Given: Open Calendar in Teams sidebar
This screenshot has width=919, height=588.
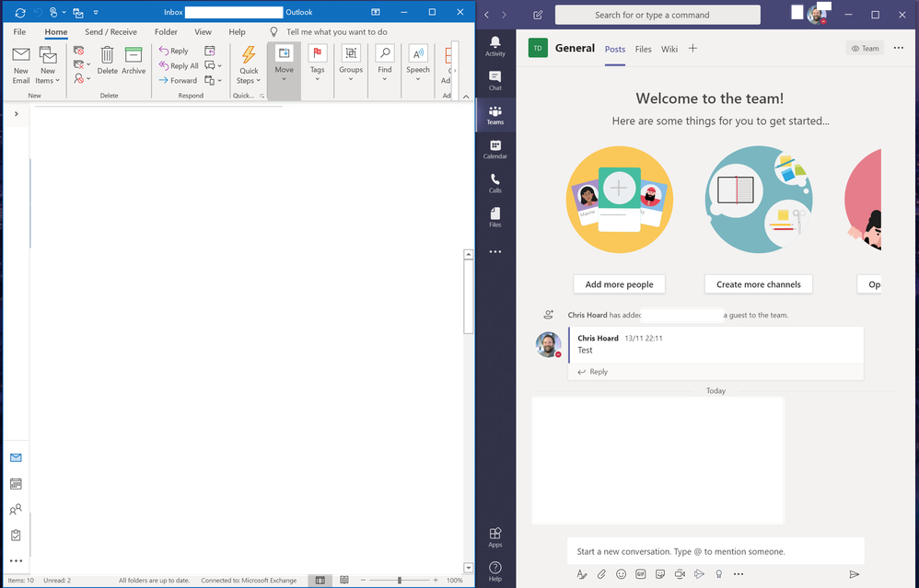Looking at the screenshot, I should tap(495, 149).
